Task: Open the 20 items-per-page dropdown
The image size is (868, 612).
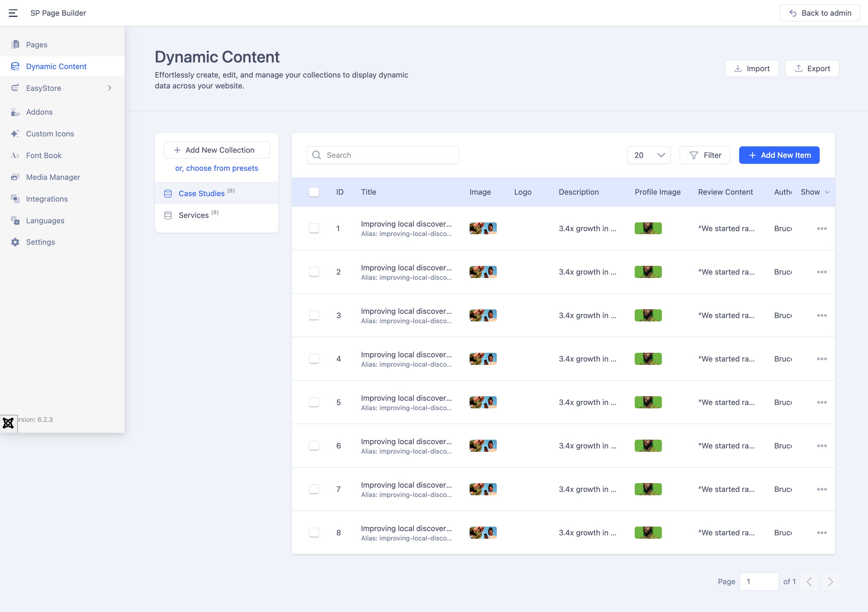Action: [x=649, y=155]
